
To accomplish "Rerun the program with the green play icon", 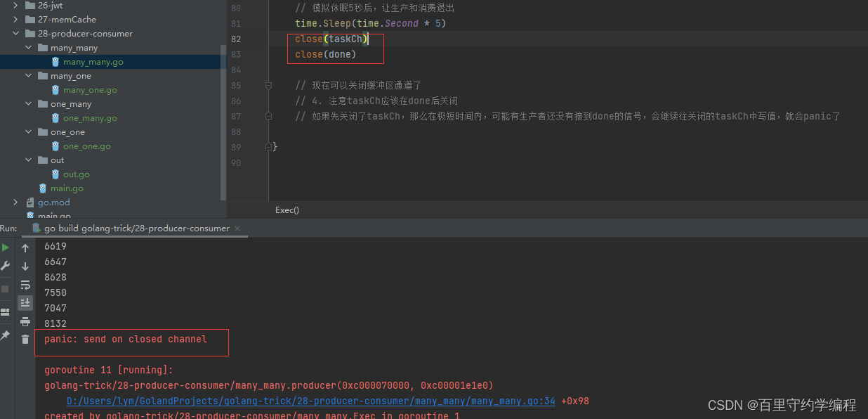I will (x=6, y=247).
